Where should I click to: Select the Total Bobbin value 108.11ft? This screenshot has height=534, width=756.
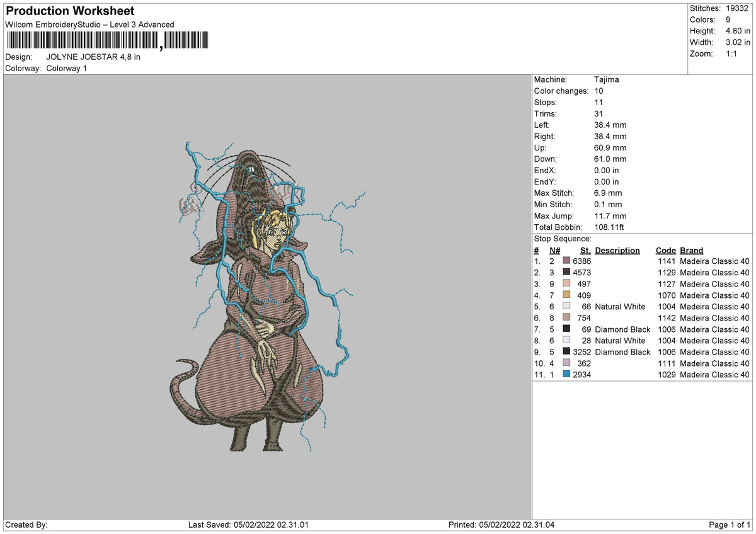[x=610, y=227]
